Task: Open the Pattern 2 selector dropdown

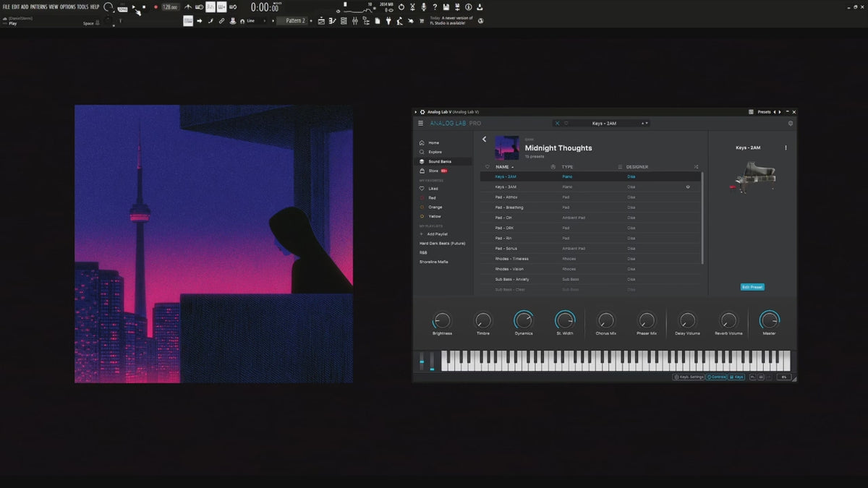Action: 295,21
